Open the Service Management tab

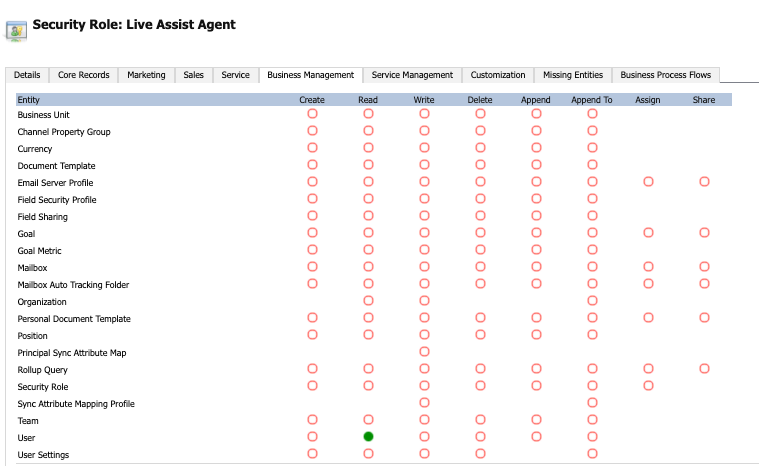tap(412, 75)
